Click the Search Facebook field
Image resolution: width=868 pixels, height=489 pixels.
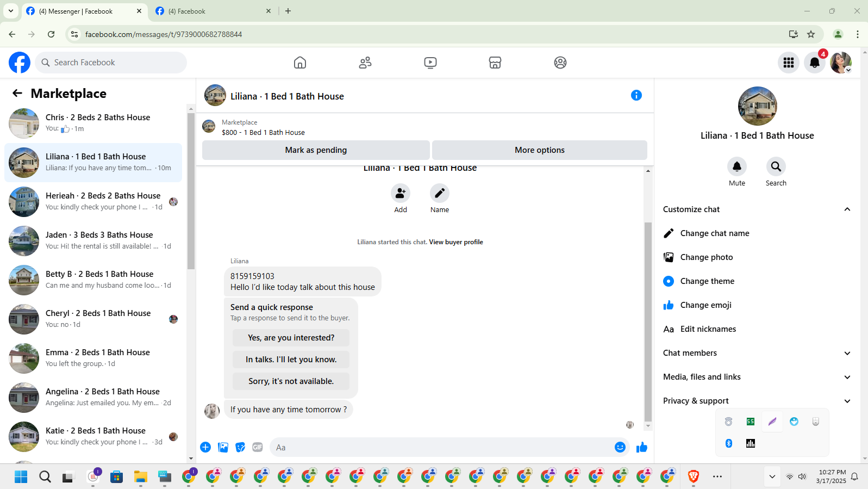pos(111,63)
